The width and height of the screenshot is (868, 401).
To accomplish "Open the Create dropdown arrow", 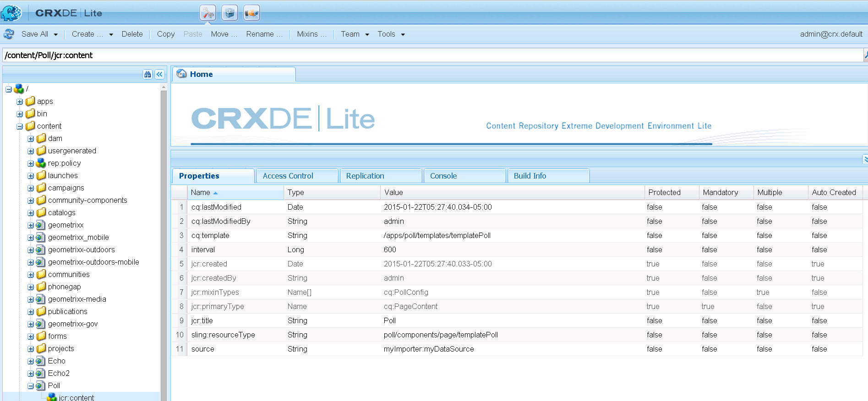I will click(111, 34).
